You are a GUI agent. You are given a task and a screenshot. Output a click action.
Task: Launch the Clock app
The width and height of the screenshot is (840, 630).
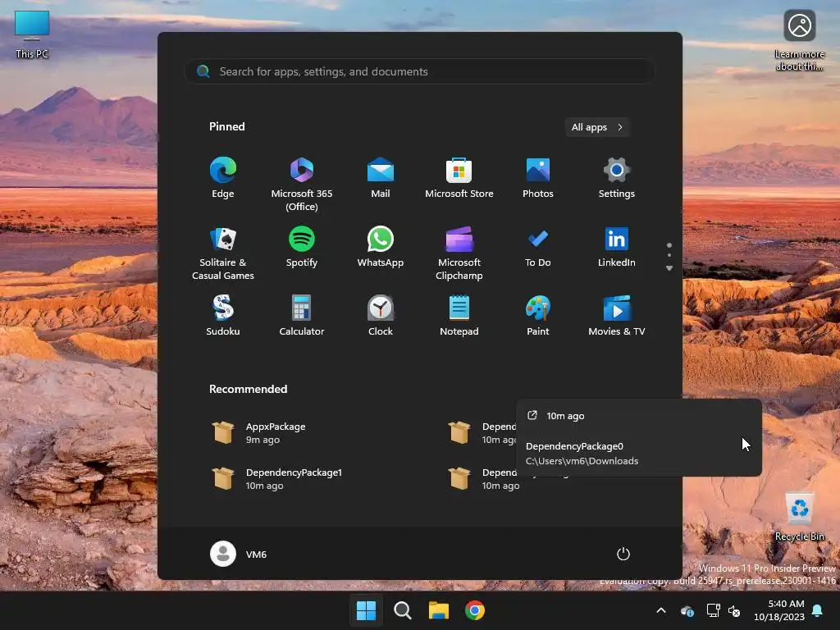tap(381, 316)
